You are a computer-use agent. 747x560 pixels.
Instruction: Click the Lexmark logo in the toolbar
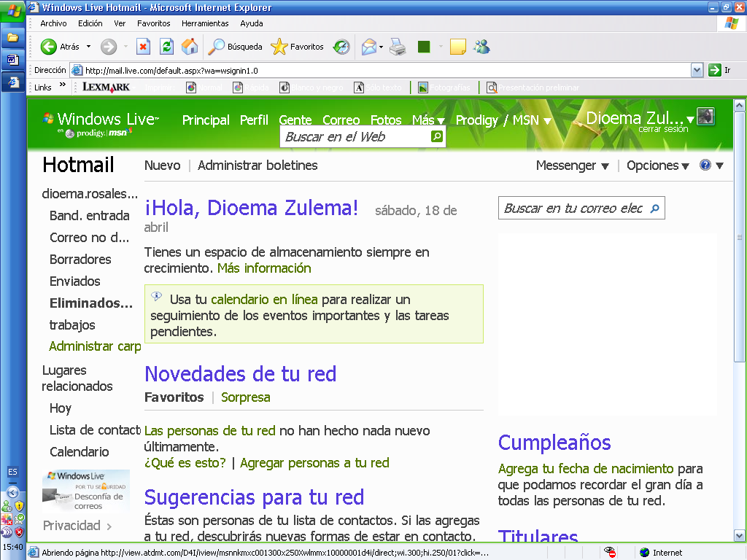[x=106, y=87]
